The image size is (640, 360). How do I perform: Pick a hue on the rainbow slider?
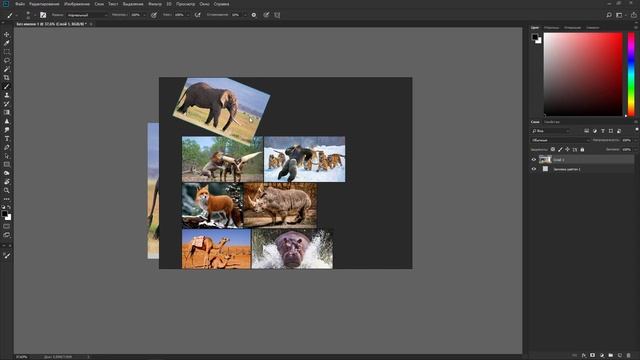pyautogui.click(x=631, y=74)
